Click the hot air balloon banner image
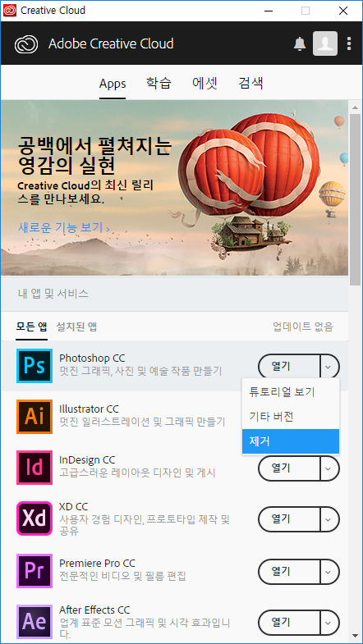The height and width of the screenshot is (644, 363). (x=174, y=188)
